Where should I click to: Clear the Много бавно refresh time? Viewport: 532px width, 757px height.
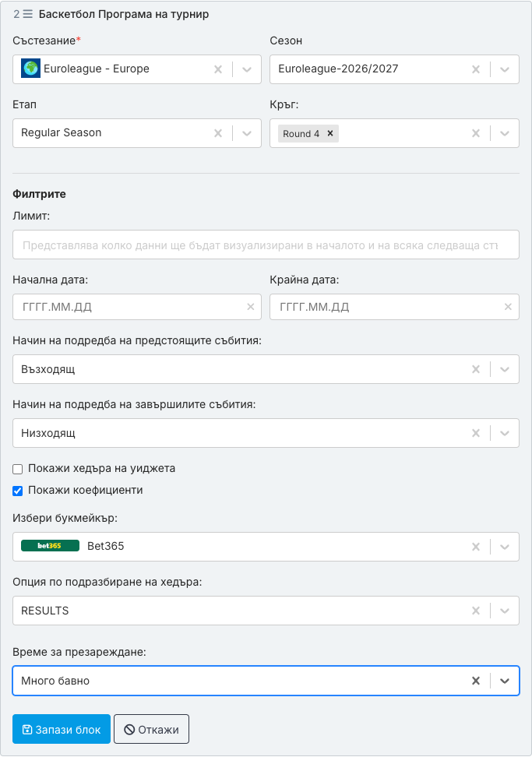click(x=476, y=681)
